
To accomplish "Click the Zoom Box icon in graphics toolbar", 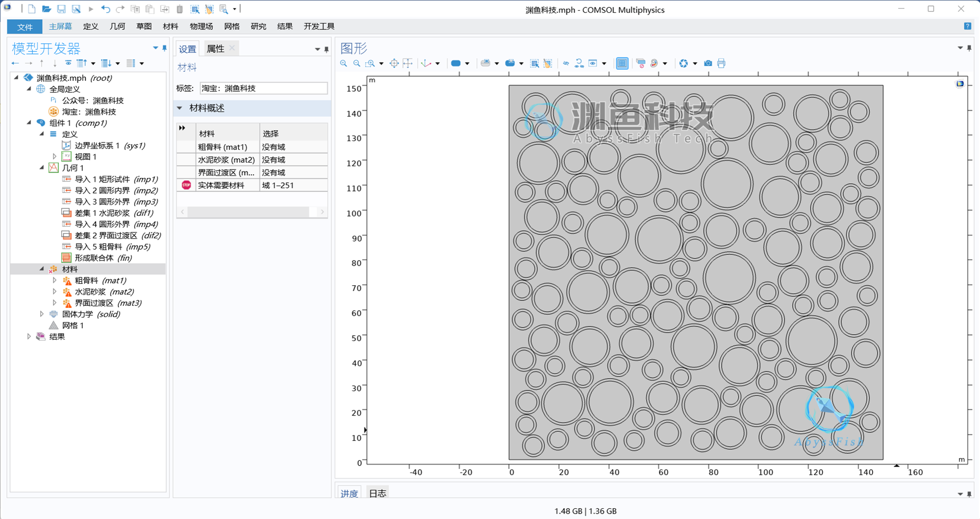I will pos(370,63).
